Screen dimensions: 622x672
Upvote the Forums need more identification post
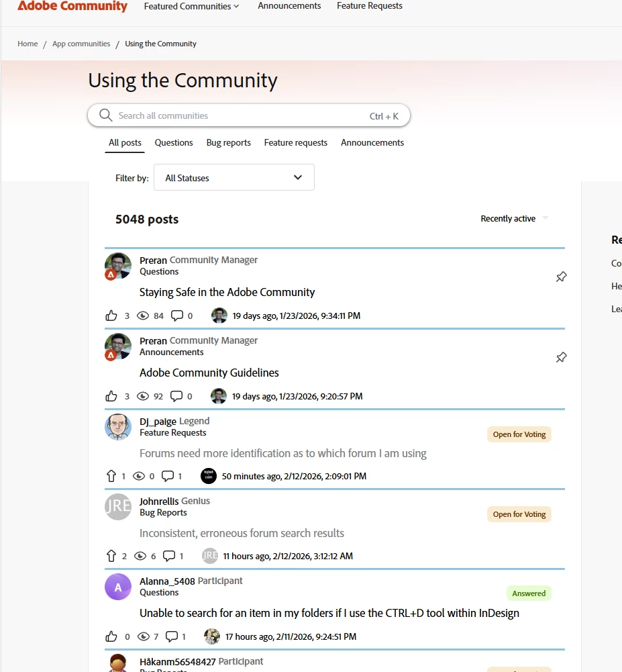111,476
